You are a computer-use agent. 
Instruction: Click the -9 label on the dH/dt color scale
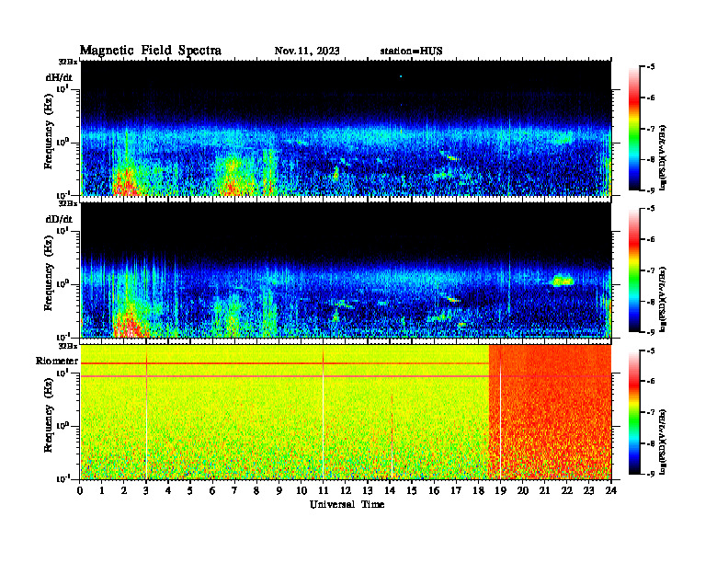tap(651, 190)
